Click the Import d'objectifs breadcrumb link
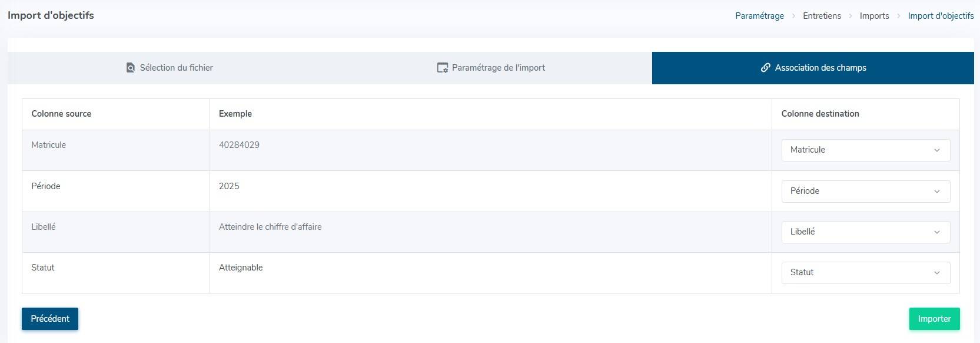Image resolution: width=980 pixels, height=343 pixels. click(941, 16)
